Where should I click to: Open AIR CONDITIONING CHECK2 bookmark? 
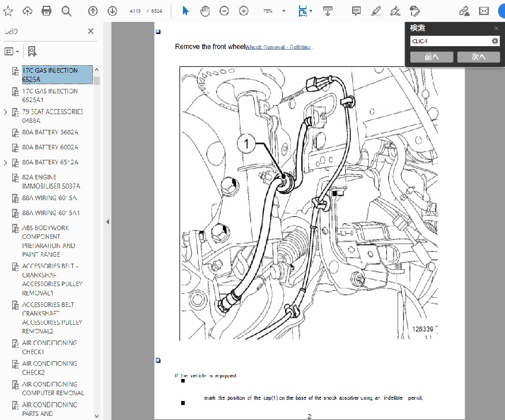[50, 368]
